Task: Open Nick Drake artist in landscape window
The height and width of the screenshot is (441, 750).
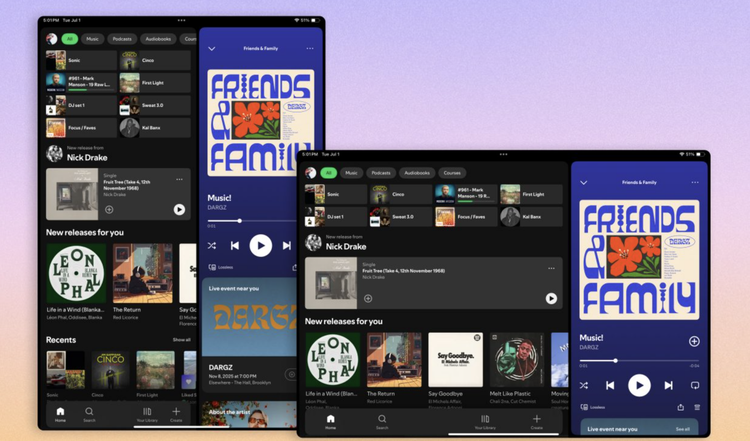Action: point(346,246)
